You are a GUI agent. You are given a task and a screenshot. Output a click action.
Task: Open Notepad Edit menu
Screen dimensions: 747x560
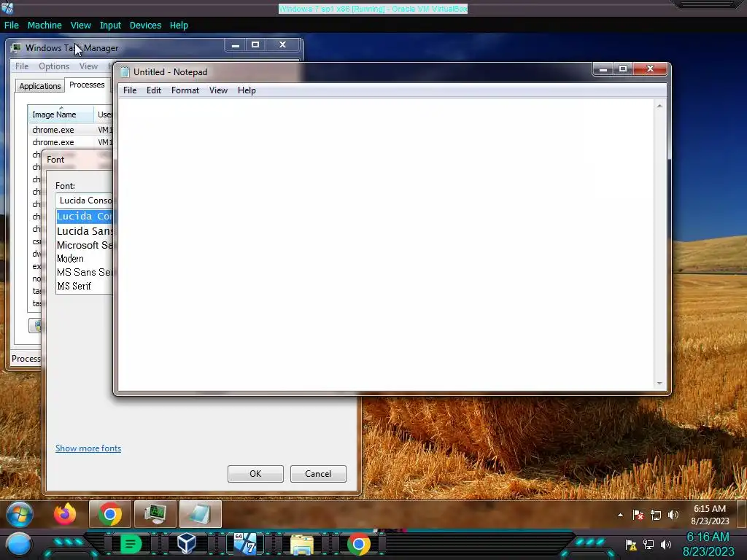[153, 90]
